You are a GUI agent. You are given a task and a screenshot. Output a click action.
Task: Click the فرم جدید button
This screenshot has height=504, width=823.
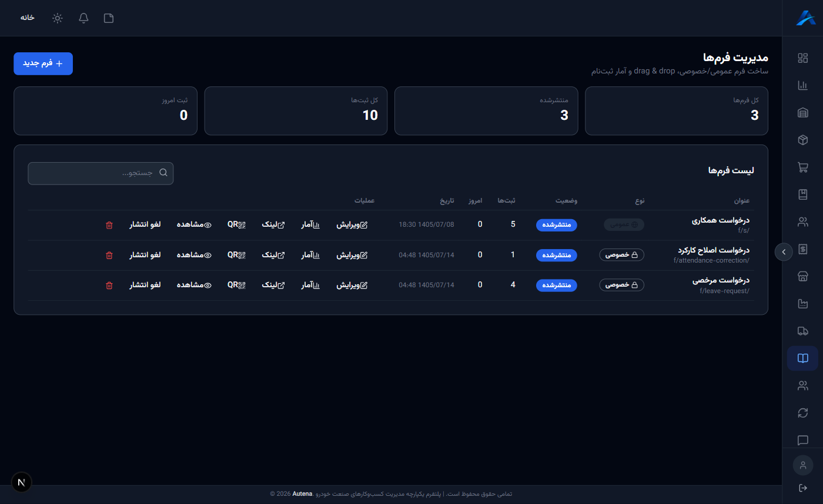(43, 63)
